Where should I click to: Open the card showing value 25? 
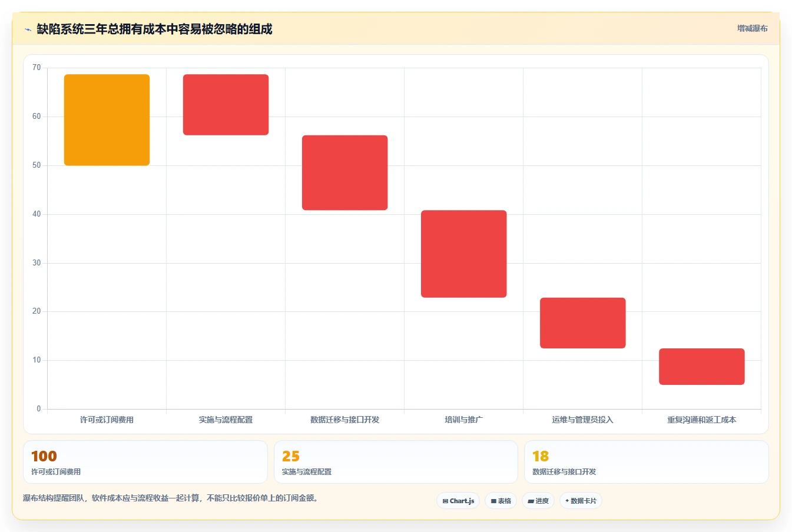pyautogui.click(x=396, y=462)
